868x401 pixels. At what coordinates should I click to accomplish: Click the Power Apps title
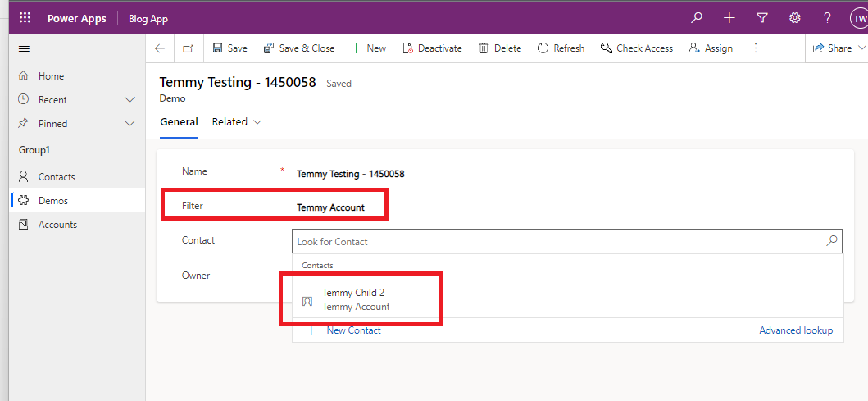click(x=76, y=18)
